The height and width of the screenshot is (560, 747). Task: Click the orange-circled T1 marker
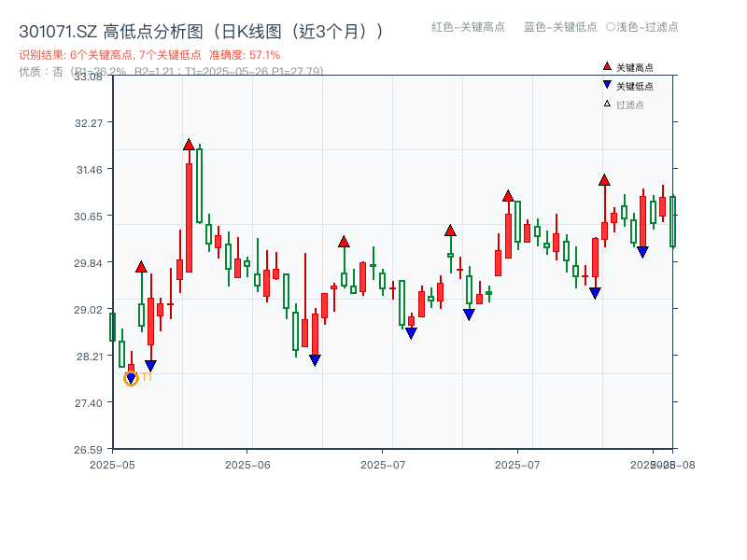[x=131, y=379]
